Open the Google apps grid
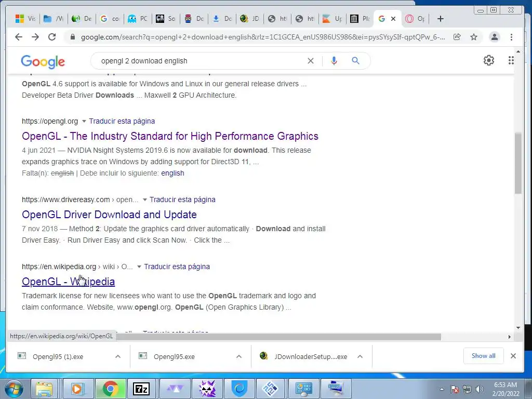This screenshot has height=399, width=532. click(x=511, y=60)
